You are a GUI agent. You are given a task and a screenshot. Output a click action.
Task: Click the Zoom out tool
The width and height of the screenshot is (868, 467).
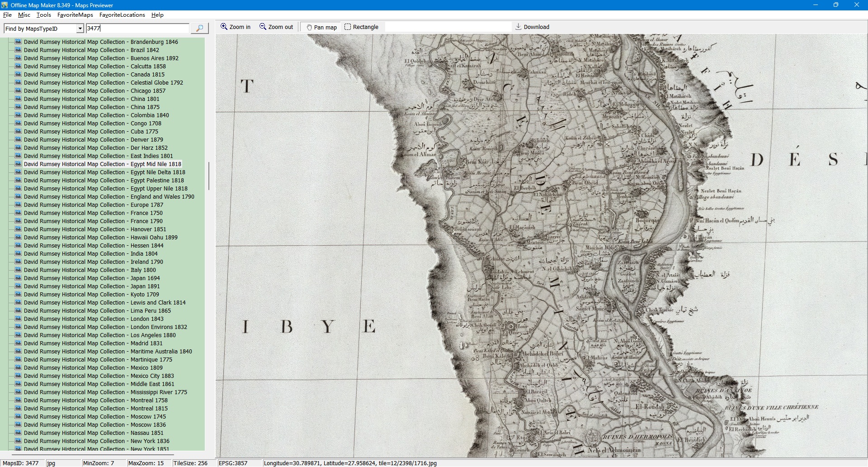pos(276,27)
